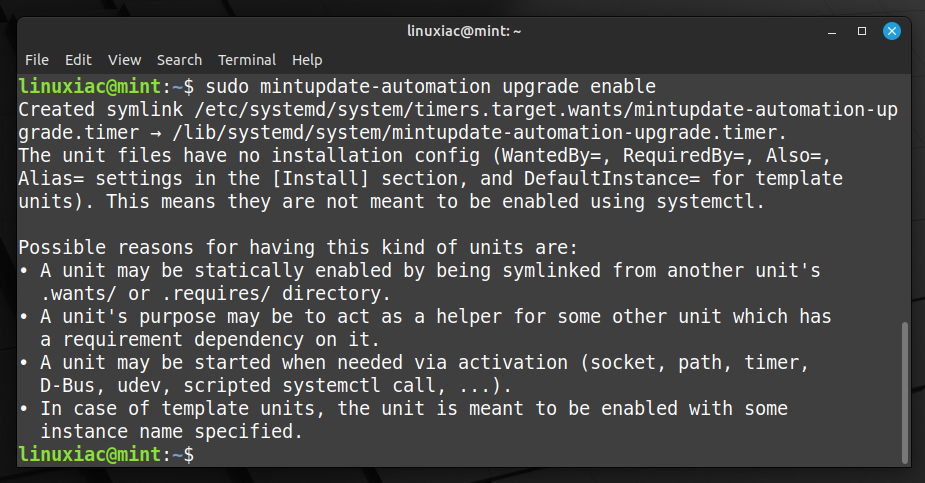This screenshot has width=925, height=483.
Task: Minimize the terminal window
Action: (832, 31)
